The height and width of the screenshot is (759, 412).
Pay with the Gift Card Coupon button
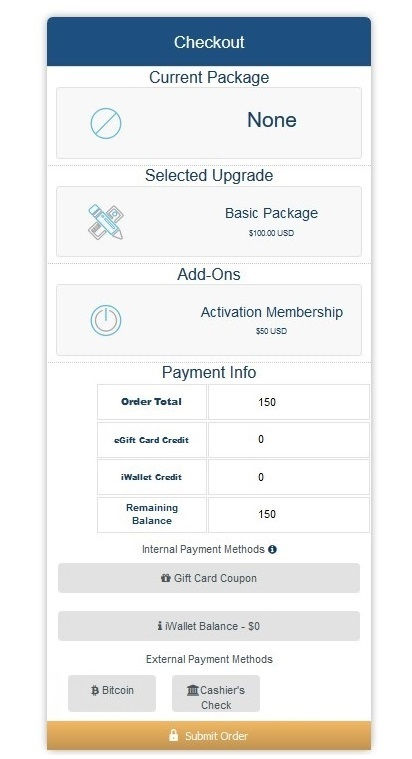[x=209, y=578]
